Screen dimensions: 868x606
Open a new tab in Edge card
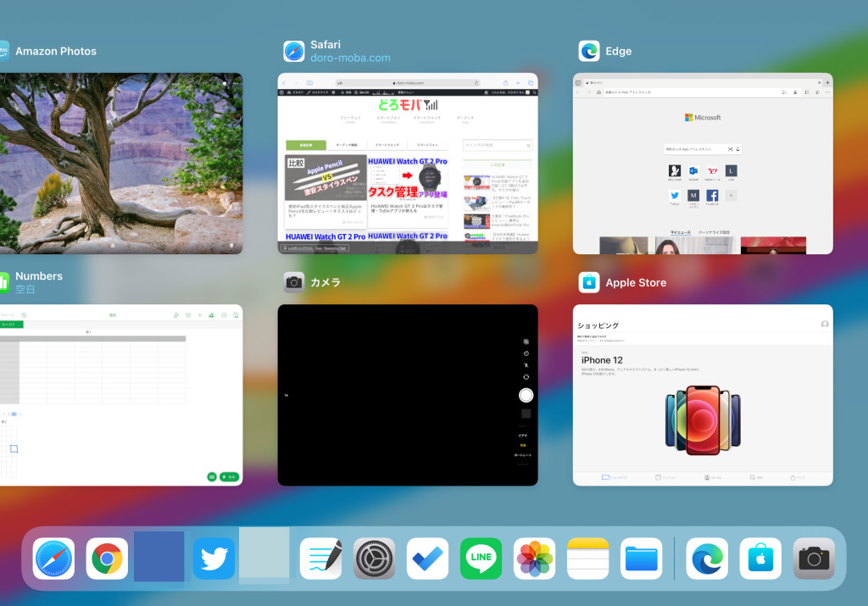pyautogui.click(x=827, y=82)
